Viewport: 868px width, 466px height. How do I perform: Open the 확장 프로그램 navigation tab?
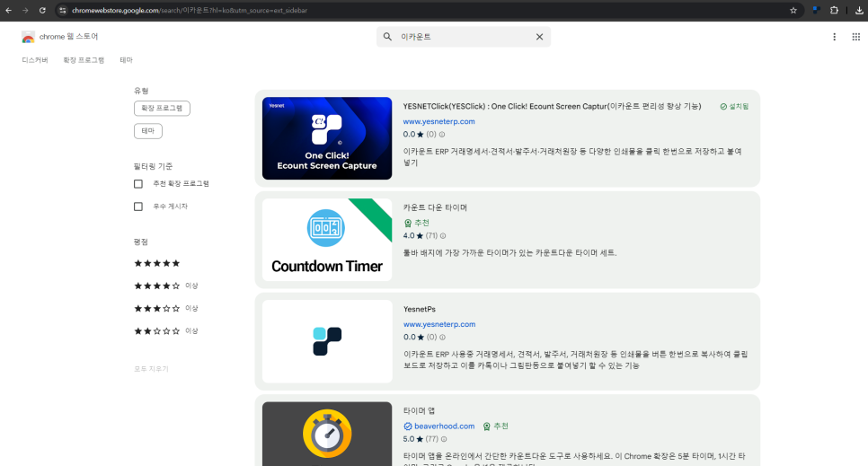[x=84, y=60]
